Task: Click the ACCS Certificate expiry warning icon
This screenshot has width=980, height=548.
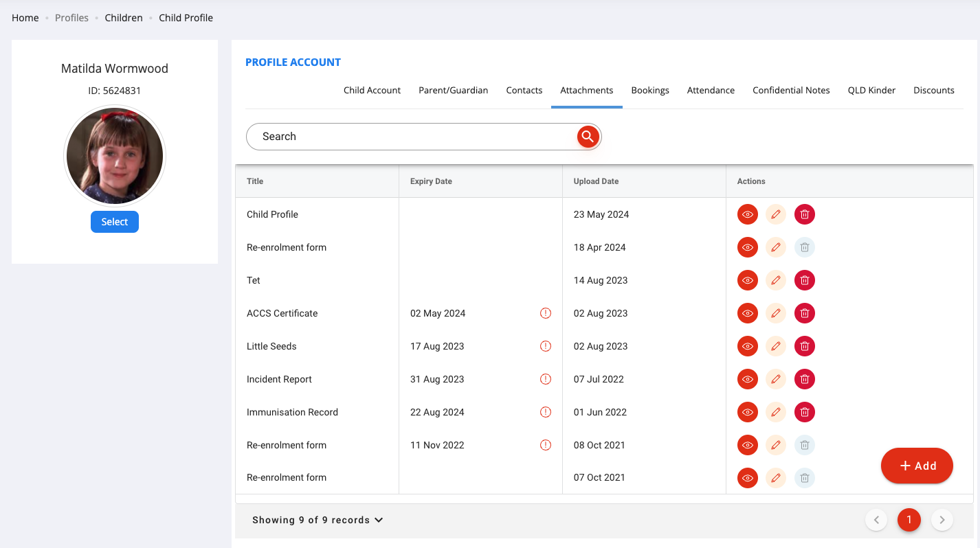Action: click(x=546, y=313)
